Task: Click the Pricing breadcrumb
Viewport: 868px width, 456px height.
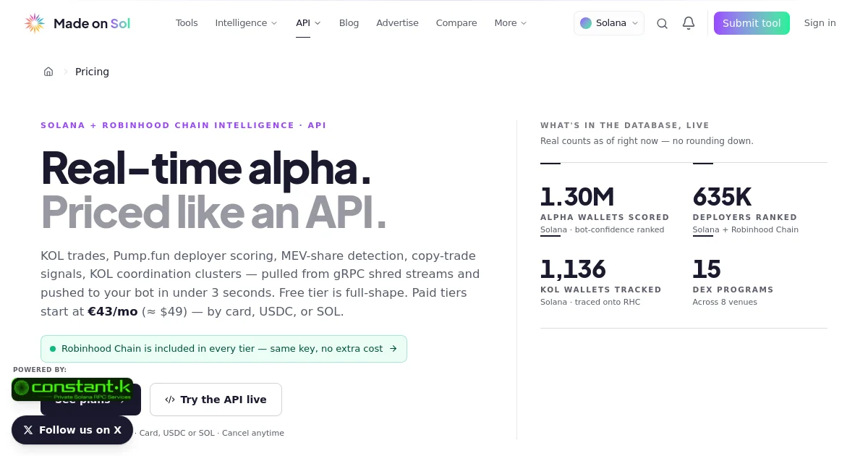Action: [92, 72]
